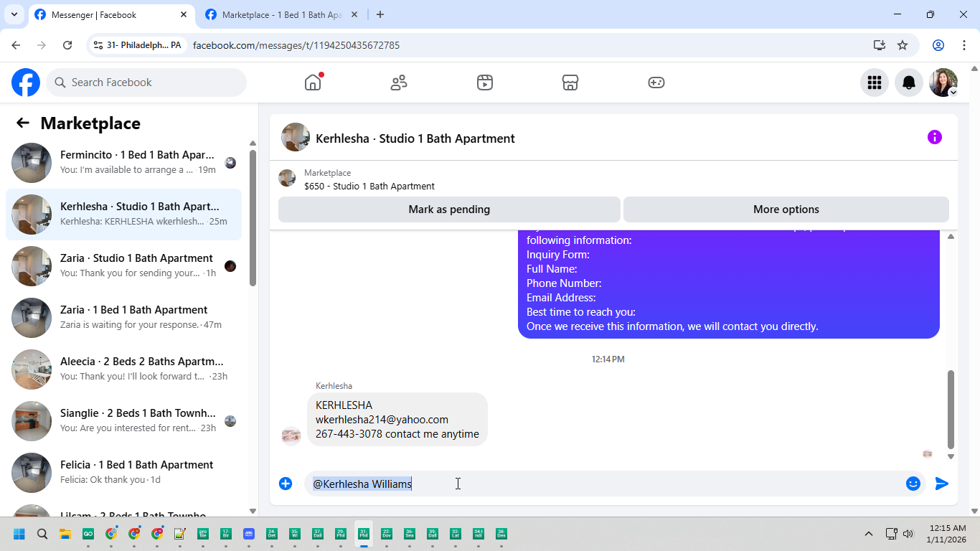Open the 24-Det taskbar item

click(x=272, y=534)
